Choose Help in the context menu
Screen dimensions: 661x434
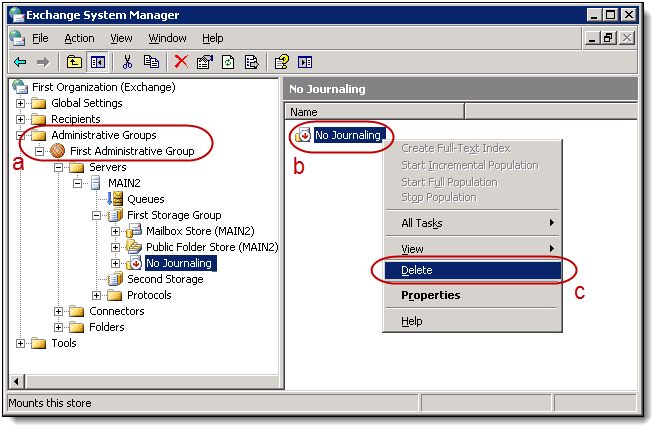pos(473,321)
